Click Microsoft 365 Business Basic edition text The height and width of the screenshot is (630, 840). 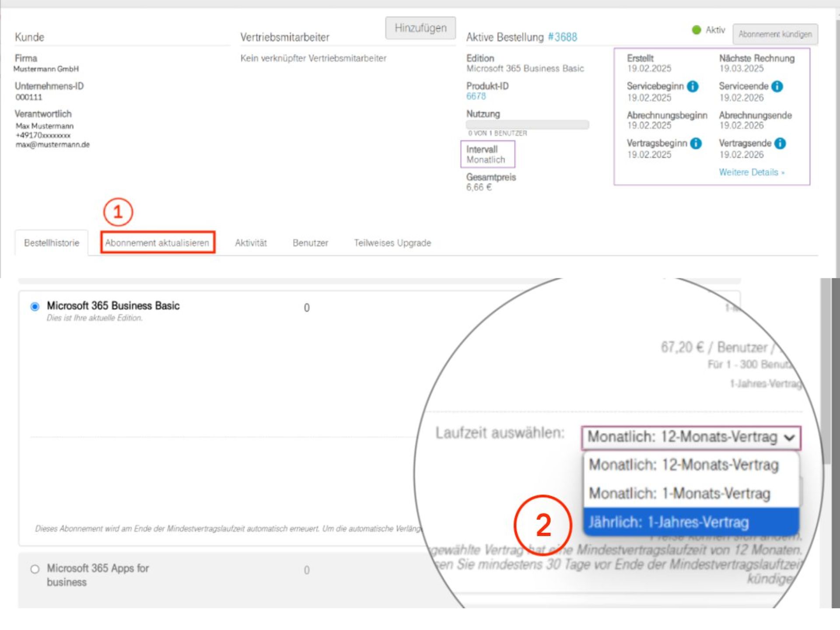pyautogui.click(x=525, y=69)
